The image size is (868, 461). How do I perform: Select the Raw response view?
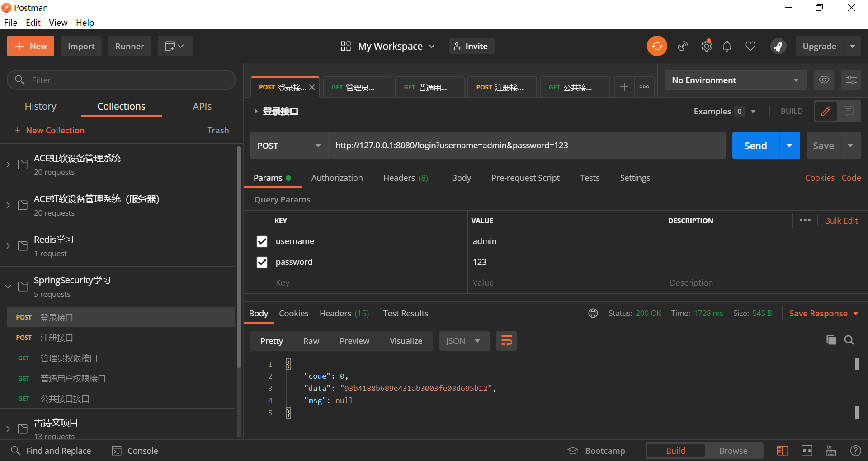[x=311, y=341]
